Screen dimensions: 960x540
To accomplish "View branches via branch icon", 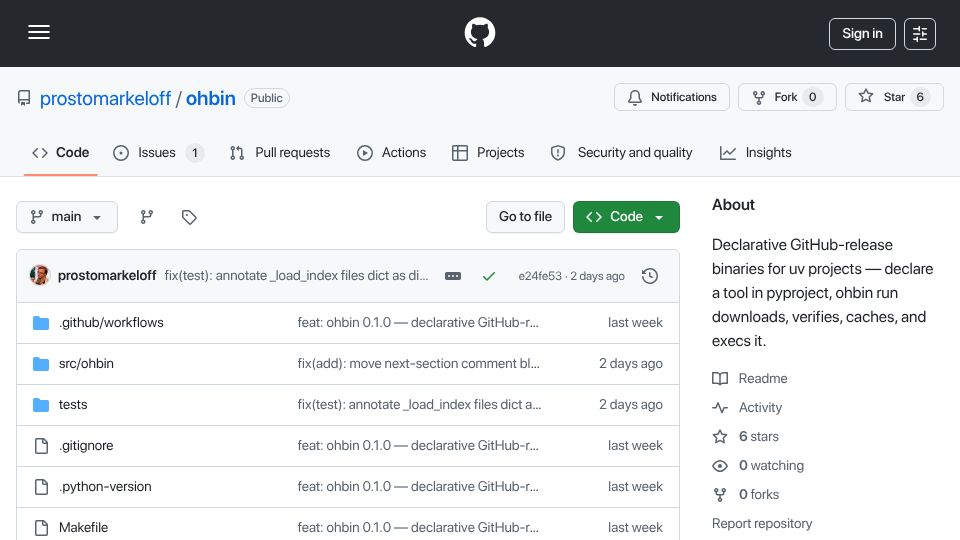I will coord(146,217).
